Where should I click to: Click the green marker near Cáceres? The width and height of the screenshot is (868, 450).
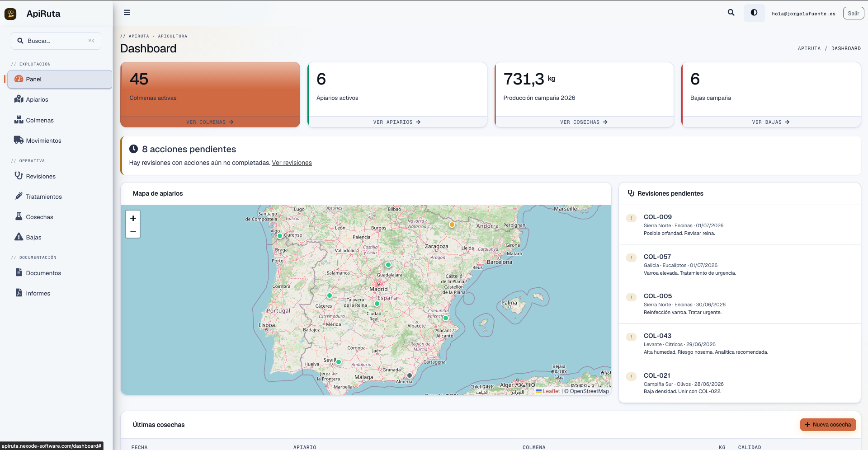point(330,295)
